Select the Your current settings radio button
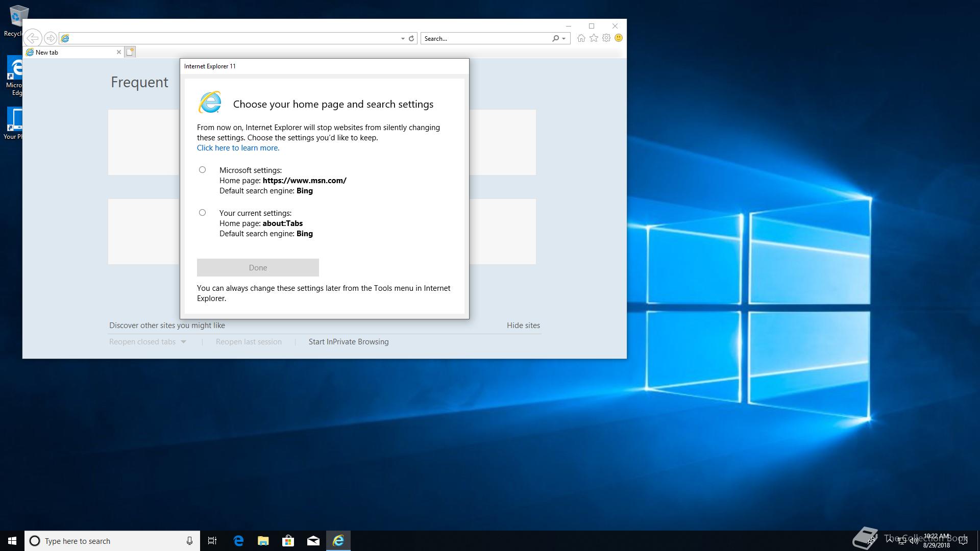Viewport: 980px width, 551px height. coord(202,213)
